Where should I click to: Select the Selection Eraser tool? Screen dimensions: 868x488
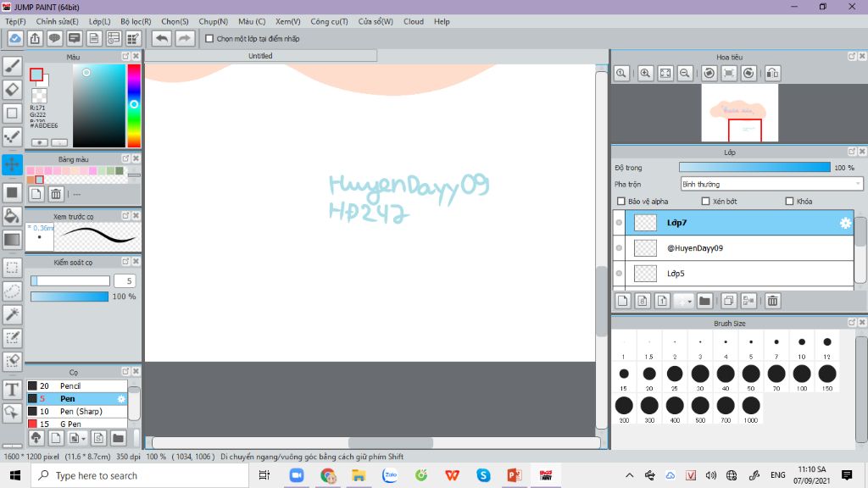[x=12, y=361]
